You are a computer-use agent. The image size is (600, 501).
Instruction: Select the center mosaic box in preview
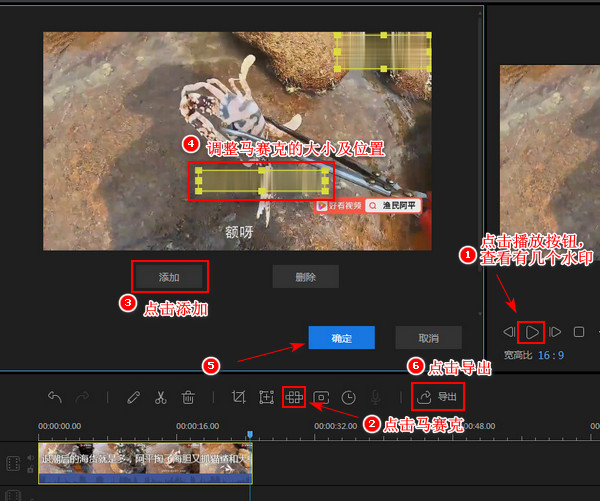tap(262, 180)
